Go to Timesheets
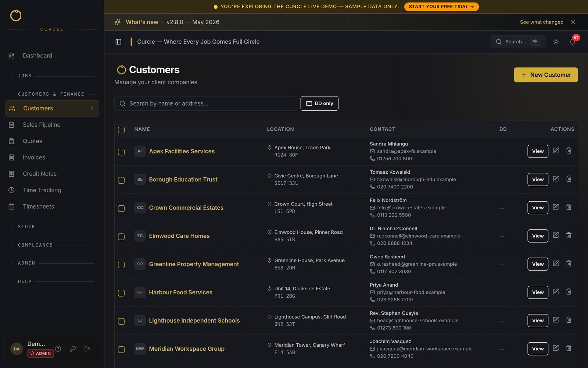 52,206
